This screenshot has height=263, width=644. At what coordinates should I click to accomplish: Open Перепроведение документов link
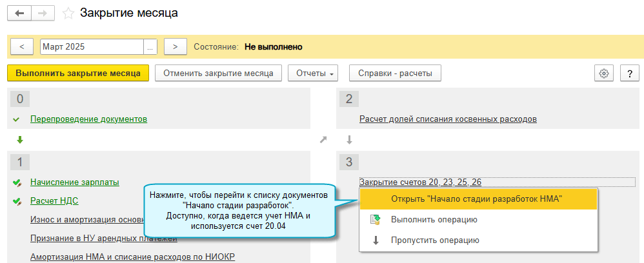tap(88, 119)
